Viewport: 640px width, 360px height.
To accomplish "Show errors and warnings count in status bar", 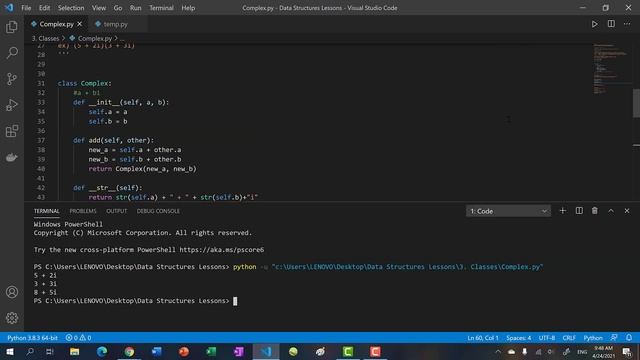I will pyautogui.click(x=78, y=338).
